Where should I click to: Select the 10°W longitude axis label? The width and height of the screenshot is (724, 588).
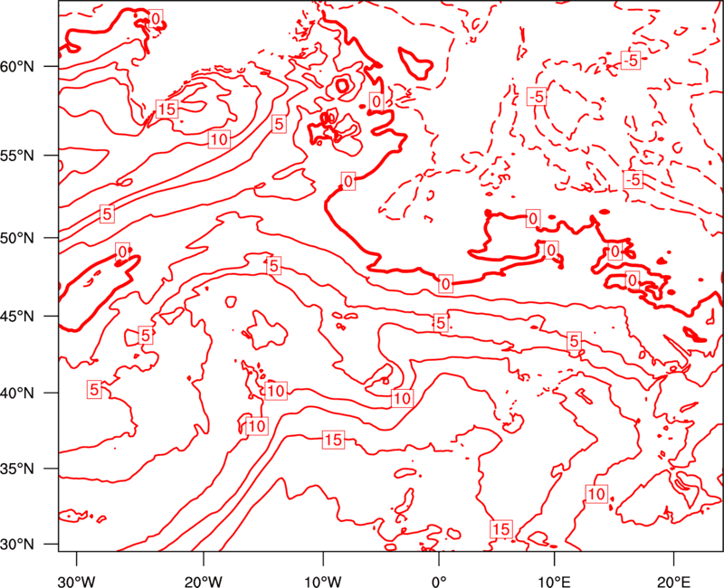(322, 581)
